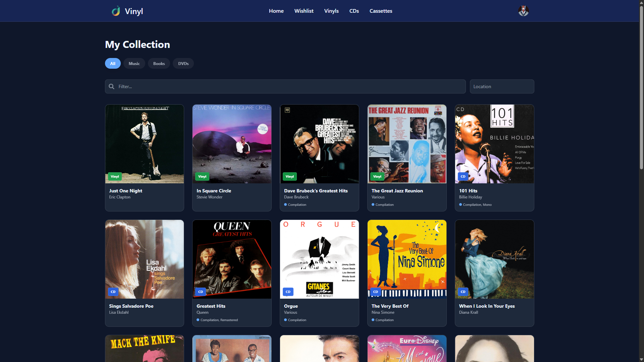Select the Books filter pill

click(159, 63)
